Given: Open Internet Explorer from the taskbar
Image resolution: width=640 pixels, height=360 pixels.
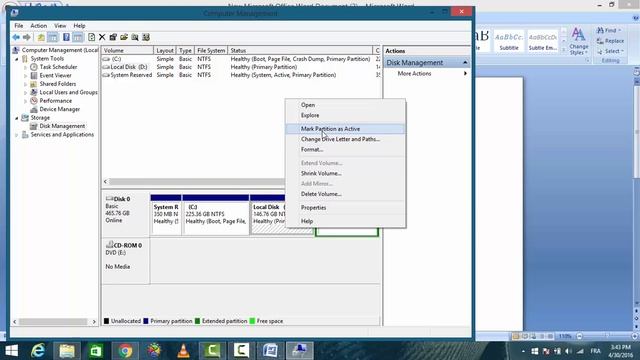Looking at the screenshot, I should tap(38, 351).
